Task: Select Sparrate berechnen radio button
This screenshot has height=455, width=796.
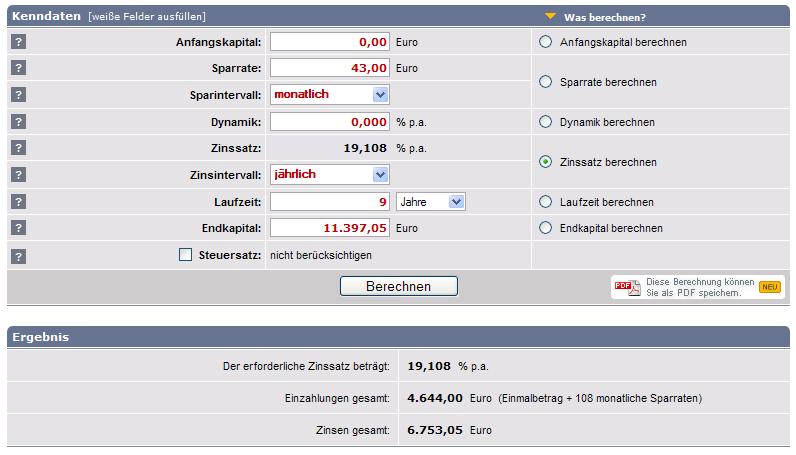Action: tap(545, 81)
